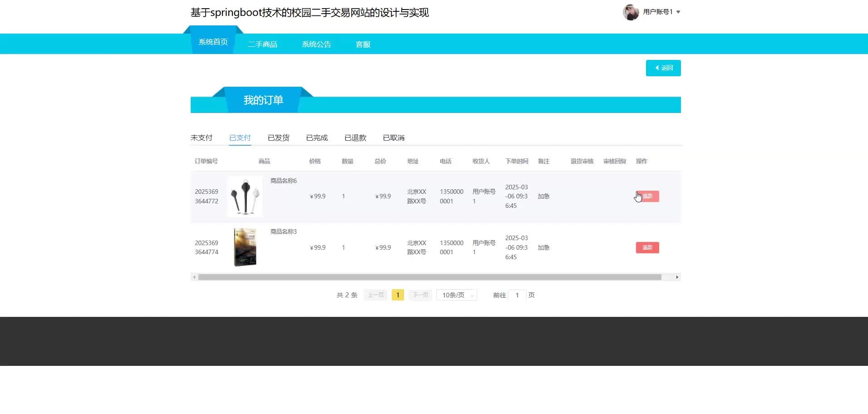Click the 下单时间 column header
The height and width of the screenshot is (414, 868).
517,161
